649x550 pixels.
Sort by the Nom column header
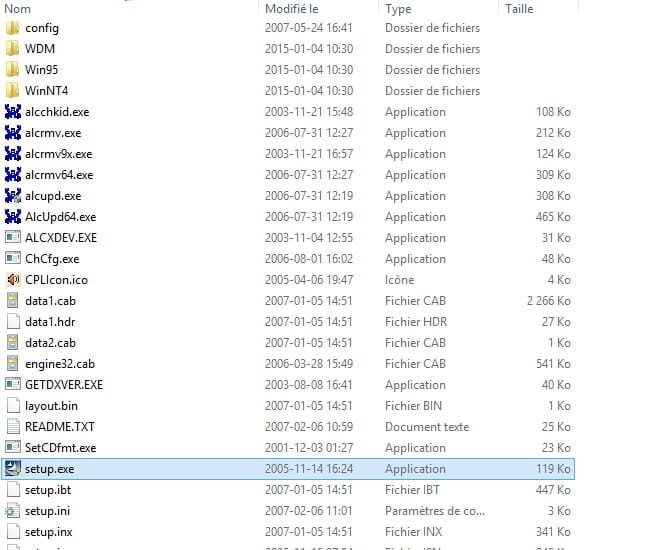[x=17, y=9]
